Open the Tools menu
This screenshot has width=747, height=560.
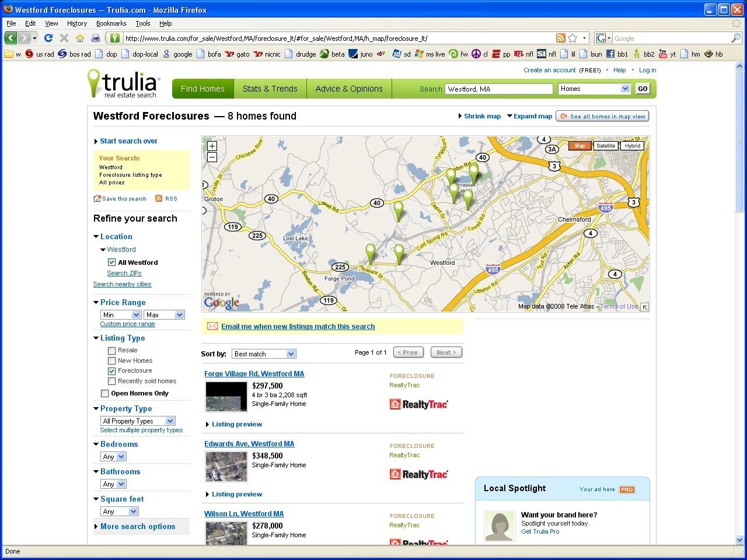[143, 23]
